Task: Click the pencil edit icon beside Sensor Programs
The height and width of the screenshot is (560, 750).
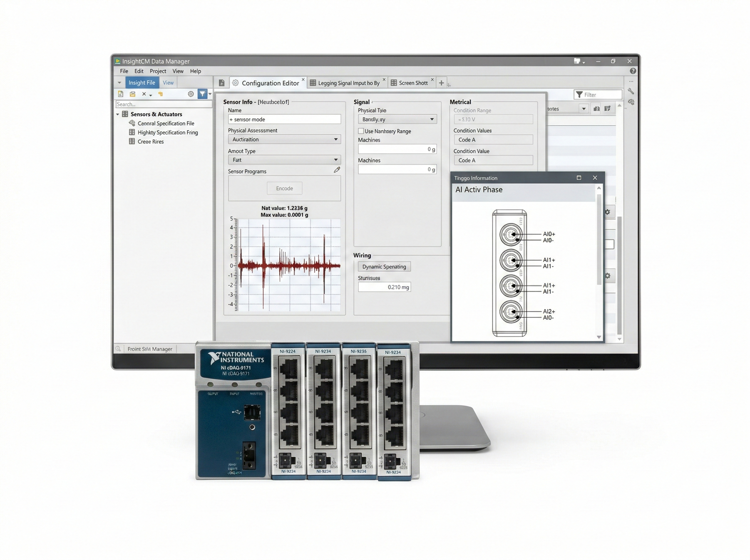Action: (x=337, y=170)
